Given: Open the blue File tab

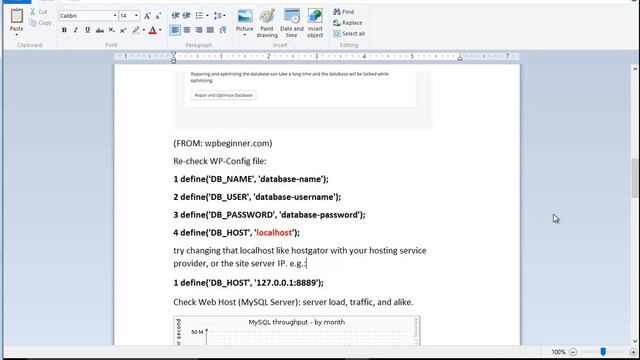Looking at the screenshot, I should point(16,1).
